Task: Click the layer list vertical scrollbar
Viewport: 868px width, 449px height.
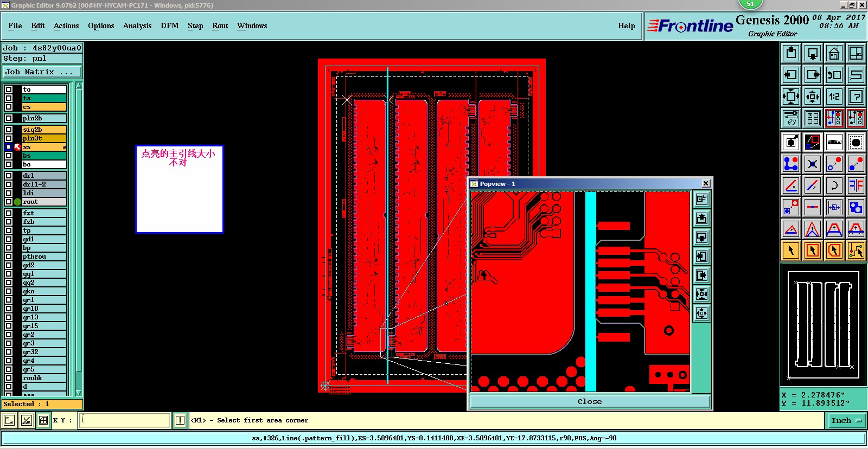Action: [79, 239]
